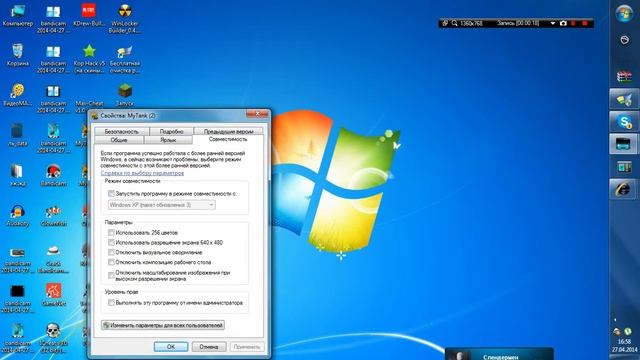Select the Clownfish desktop icon
This screenshot has height=360, width=640.
click(53, 215)
